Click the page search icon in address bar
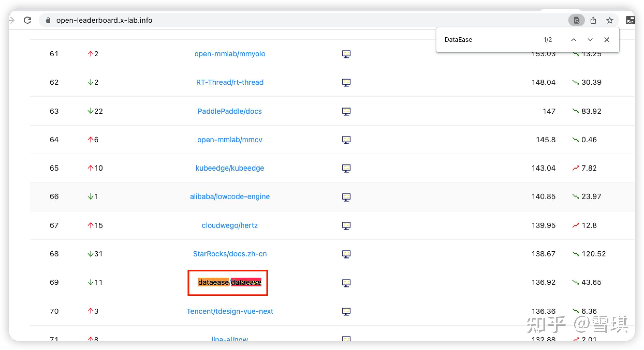This screenshot has width=644, height=350. [576, 20]
